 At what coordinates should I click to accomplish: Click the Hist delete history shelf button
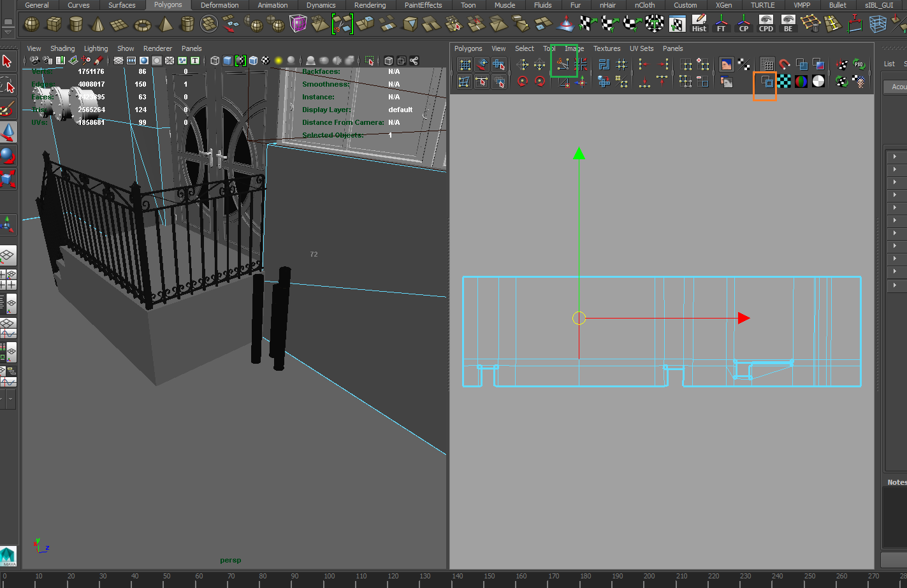pos(699,24)
